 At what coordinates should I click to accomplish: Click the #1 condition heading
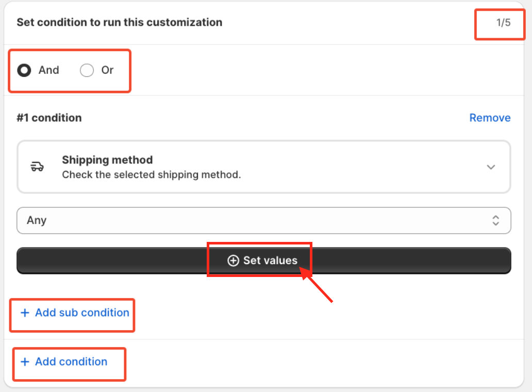pos(49,118)
